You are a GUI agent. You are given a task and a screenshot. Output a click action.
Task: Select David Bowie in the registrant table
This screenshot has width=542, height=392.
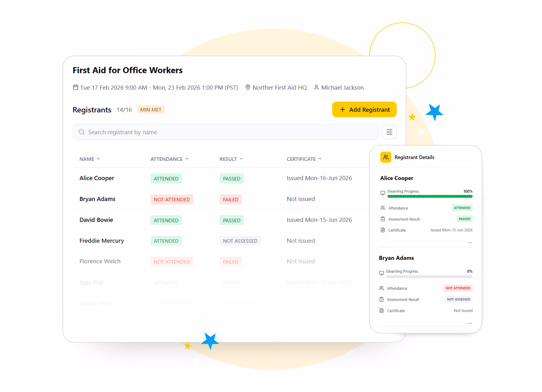[x=96, y=220]
